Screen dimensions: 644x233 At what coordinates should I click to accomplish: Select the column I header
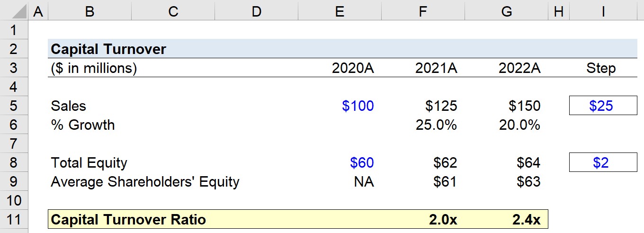click(603, 11)
